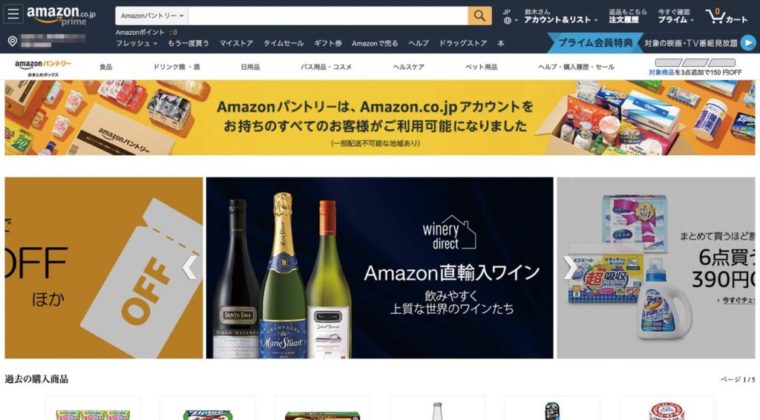Screen dimensions: 760x420
Task: Click the orange search magnifier button
Action: coord(479,16)
